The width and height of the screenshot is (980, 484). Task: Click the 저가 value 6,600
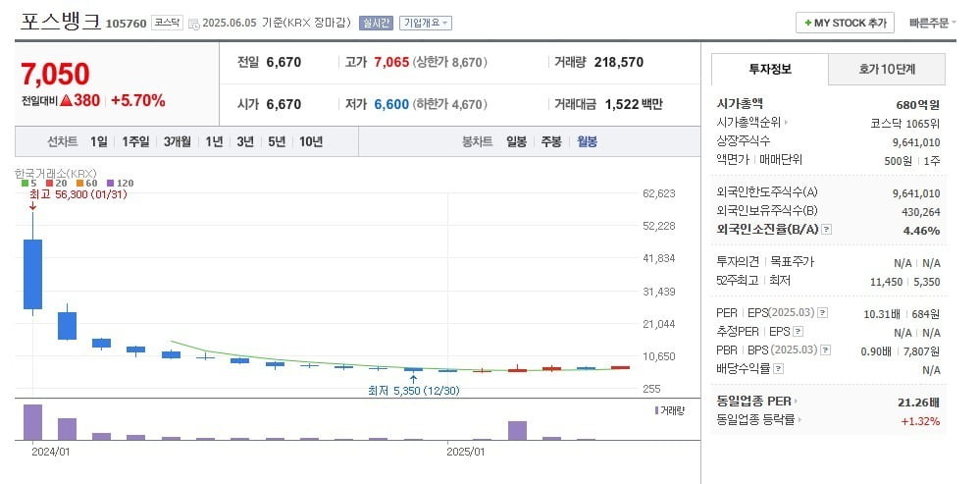click(x=391, y=104)
